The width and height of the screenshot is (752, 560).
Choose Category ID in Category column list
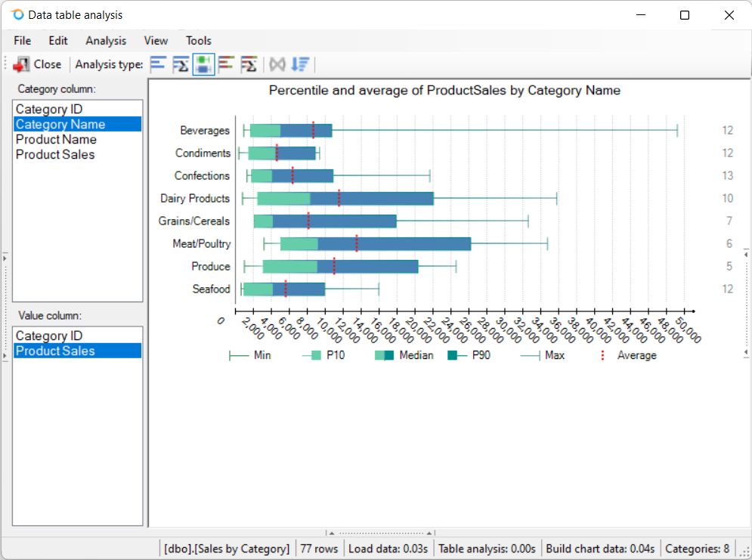point(49,110)
